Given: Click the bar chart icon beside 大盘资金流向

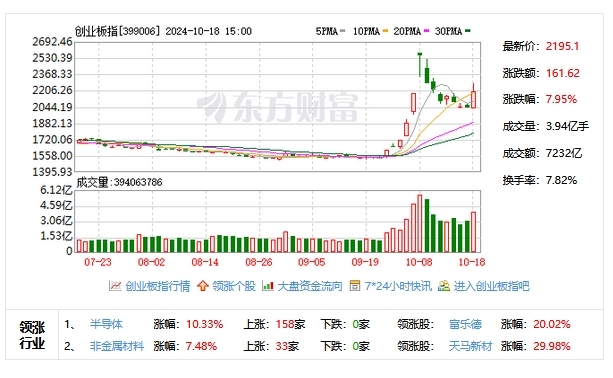Looking at the screenshot, I should pos(268,286).
